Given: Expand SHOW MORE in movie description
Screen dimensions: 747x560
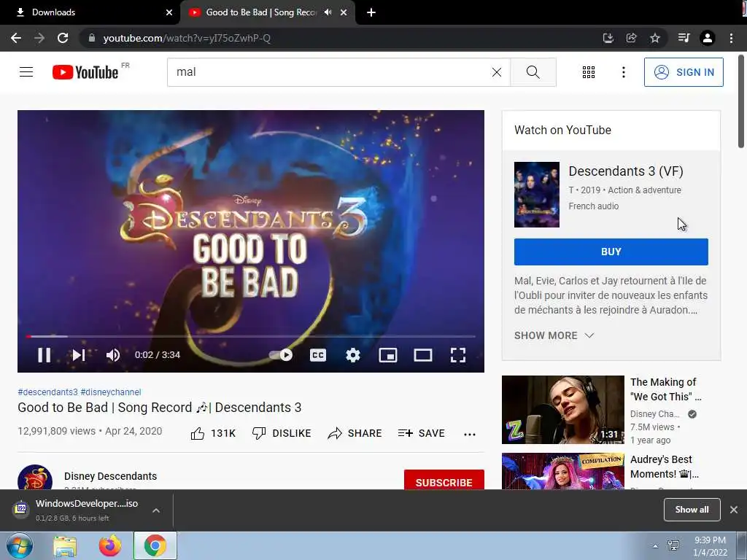Looking at the screenshot, I should [x=554, y=335].
